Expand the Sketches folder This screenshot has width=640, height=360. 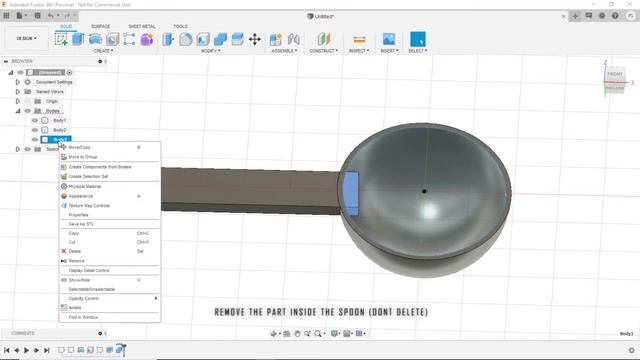[18, 149]
